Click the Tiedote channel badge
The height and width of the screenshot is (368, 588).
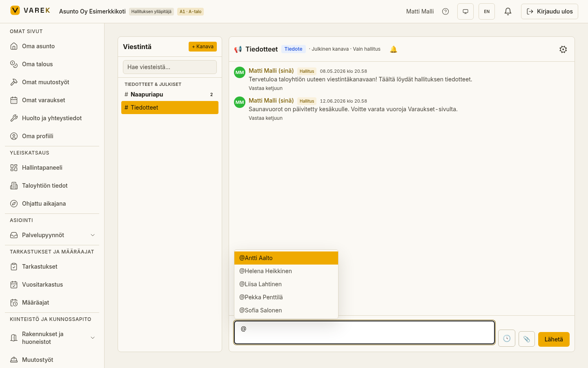[x=293, y=49]
